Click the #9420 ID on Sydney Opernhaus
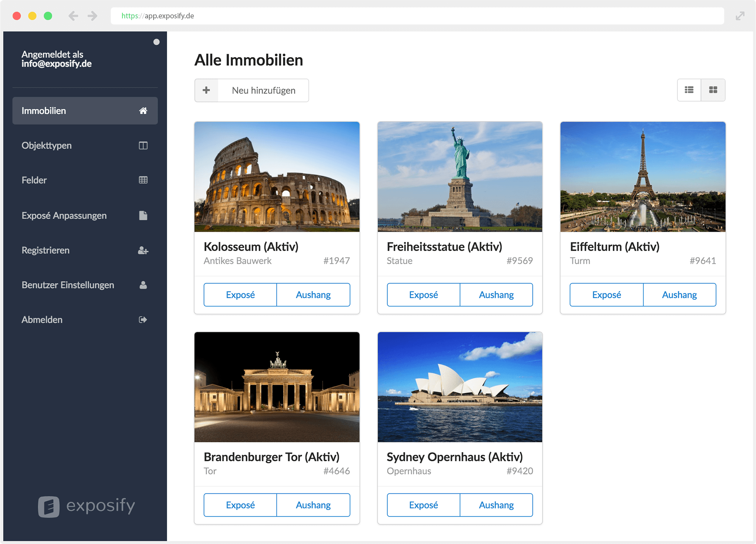 (x=520, y=471)
